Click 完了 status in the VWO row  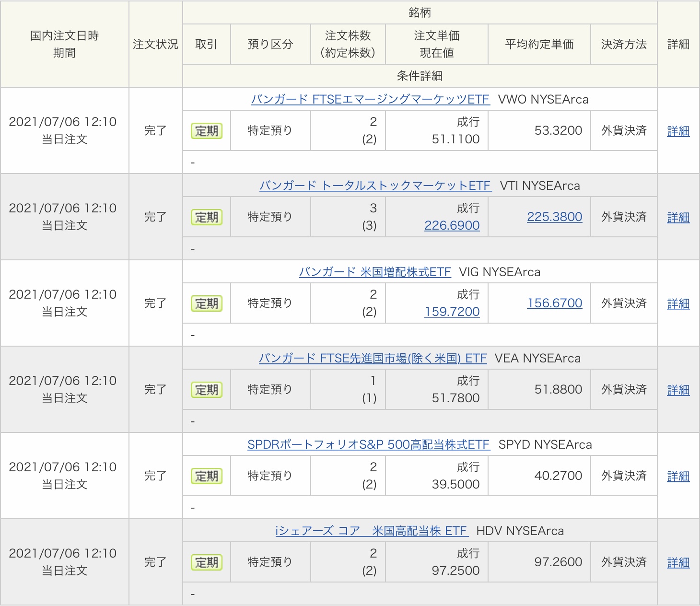tap(155, 130)
